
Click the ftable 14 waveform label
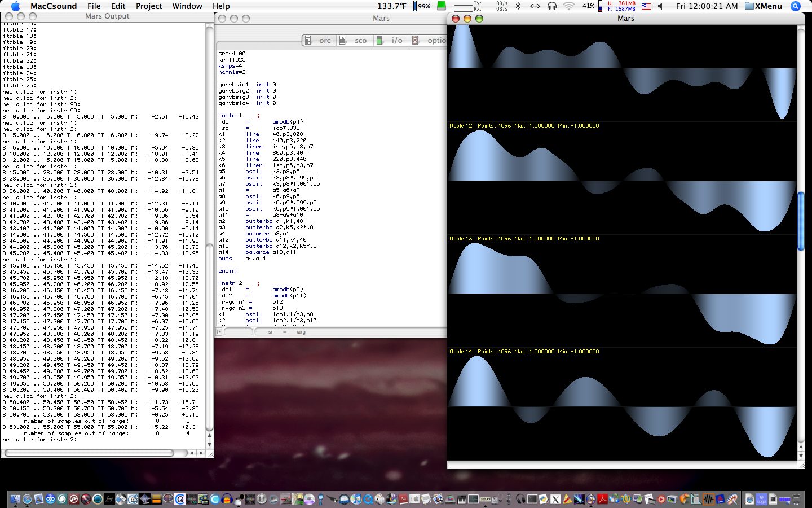(x=524, y=352)
